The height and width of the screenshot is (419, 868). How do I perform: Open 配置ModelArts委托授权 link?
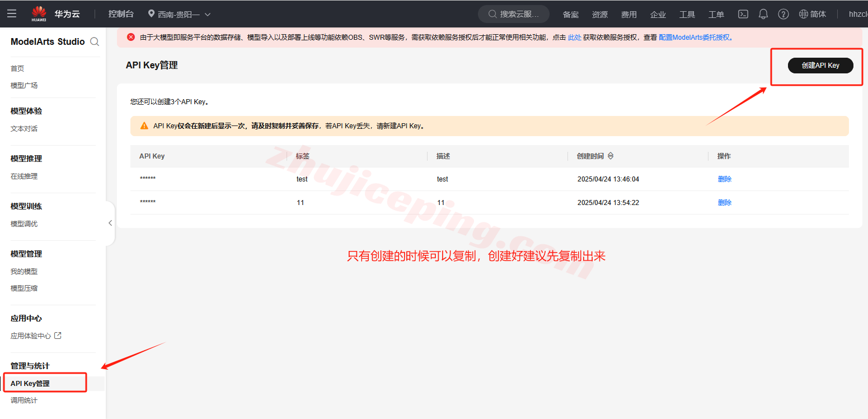tap(694, 38)
